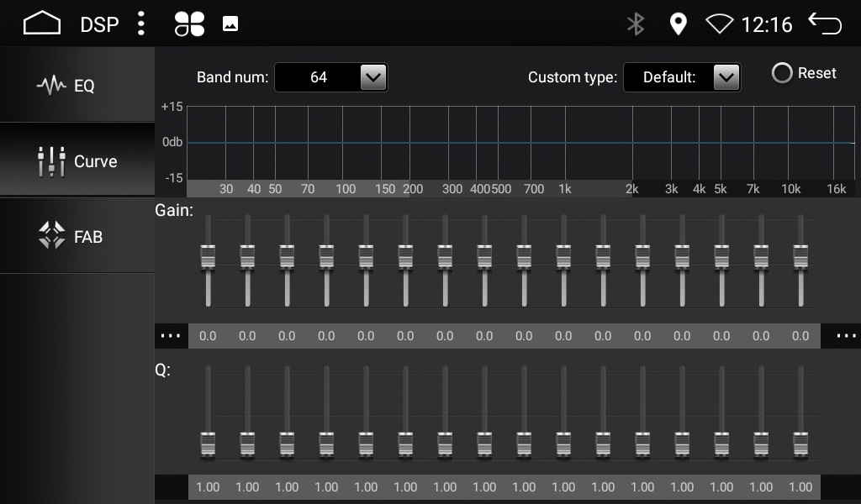Image resolution: width=861 pixels, height=504 pixels.
Task: Tap the location pin icon
Action: 678,24
